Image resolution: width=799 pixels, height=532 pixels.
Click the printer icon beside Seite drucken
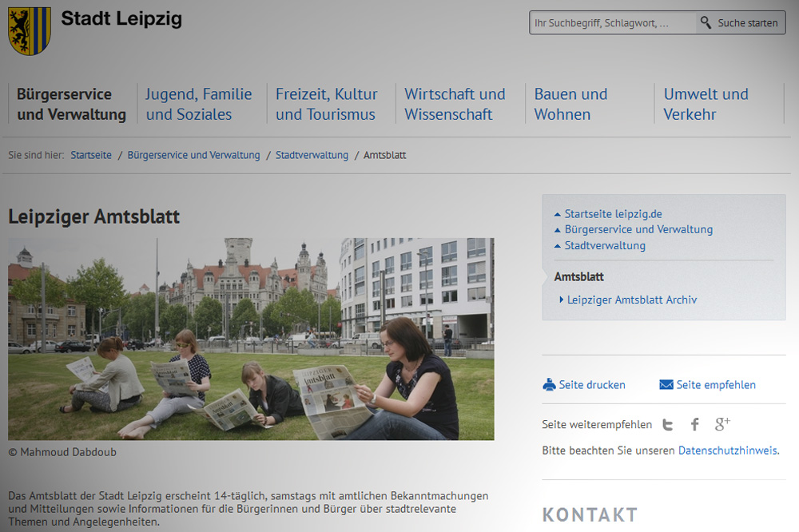tap(549, 384)
